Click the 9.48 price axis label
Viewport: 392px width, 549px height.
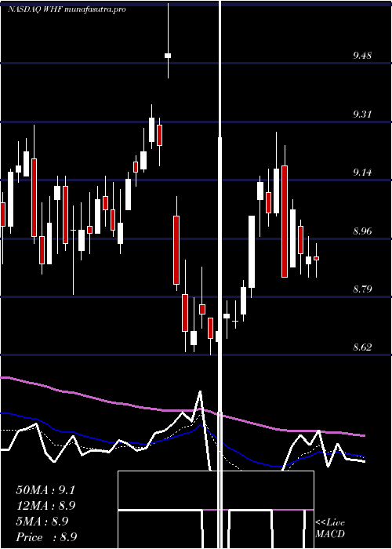362,56
